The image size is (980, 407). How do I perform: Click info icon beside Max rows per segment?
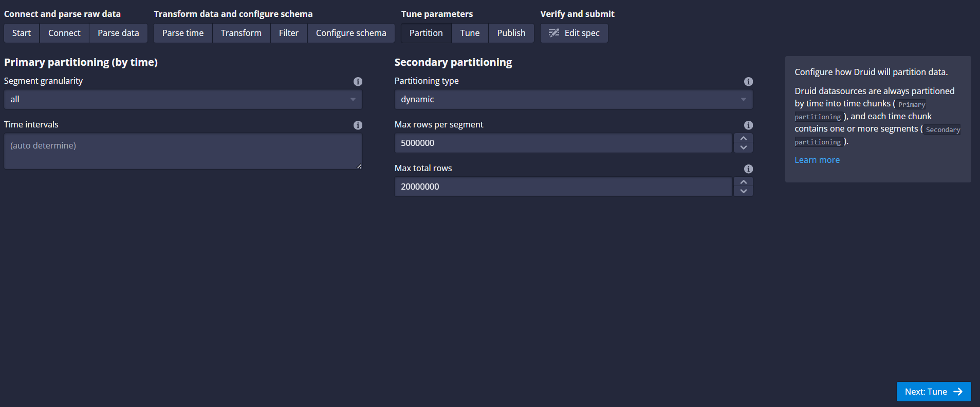tap(748, 125)
